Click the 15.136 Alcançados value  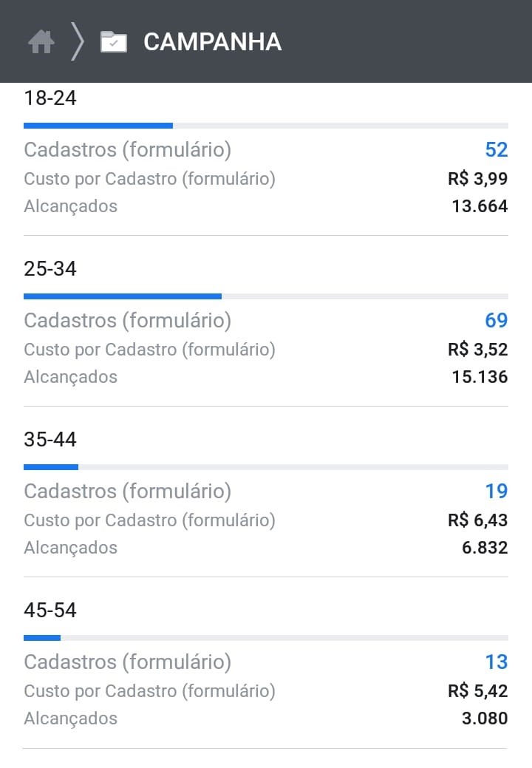coord(480,377)
